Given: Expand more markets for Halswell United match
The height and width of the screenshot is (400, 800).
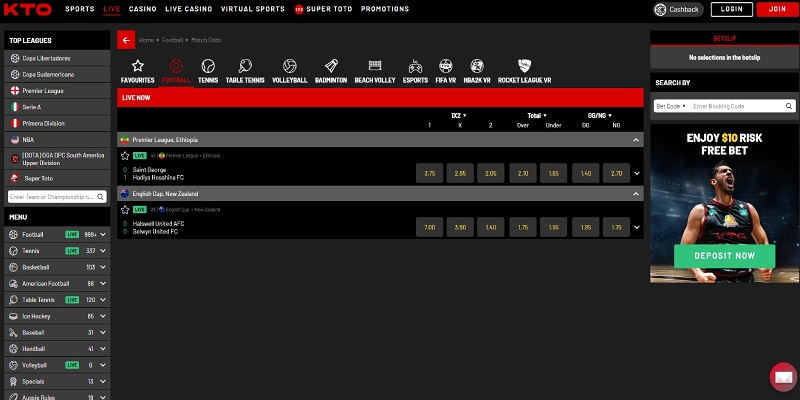Looking at the screenshot, I should (637, 228).
